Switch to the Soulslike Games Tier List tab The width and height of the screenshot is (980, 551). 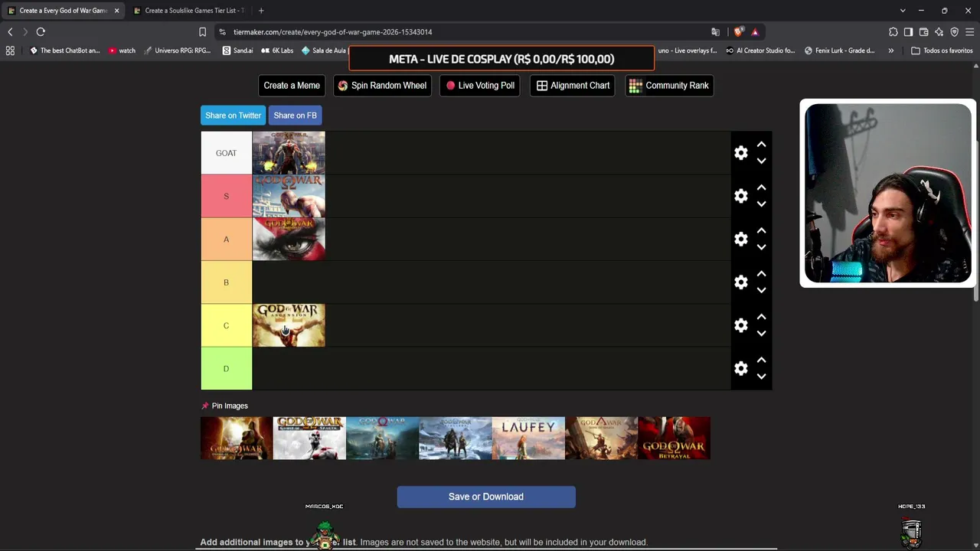[x=188, y=11]
